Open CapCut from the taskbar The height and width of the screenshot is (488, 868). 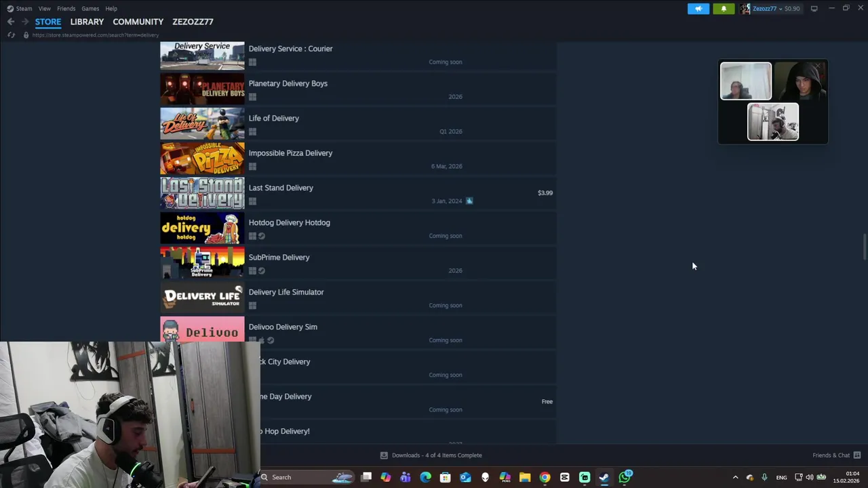point(564,477)
